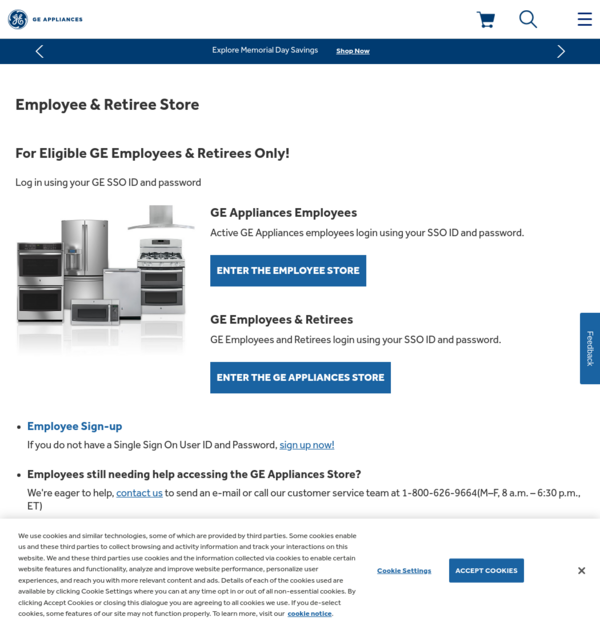Open the contact us link

(x=139, y=493)
